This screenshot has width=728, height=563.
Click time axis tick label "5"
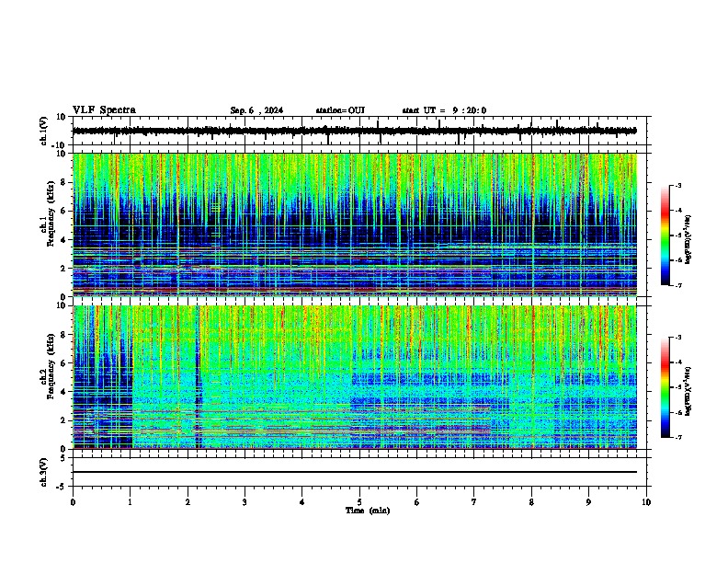click(359, 502)
